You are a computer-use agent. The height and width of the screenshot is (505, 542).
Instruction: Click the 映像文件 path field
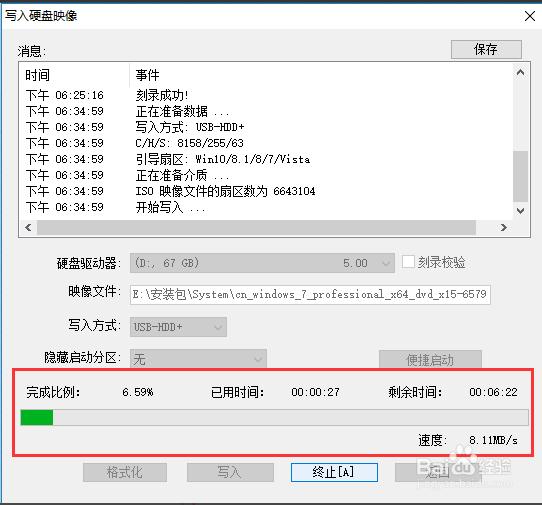(310, 294)
